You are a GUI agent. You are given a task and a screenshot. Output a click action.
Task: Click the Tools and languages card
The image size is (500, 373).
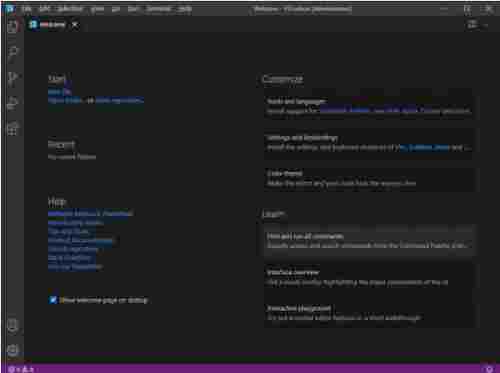[369, 106]
